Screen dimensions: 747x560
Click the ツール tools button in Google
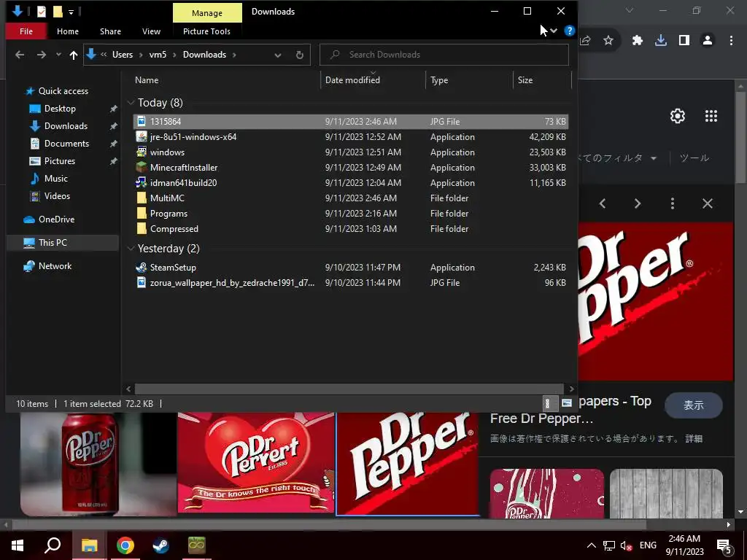pos(694,158)
